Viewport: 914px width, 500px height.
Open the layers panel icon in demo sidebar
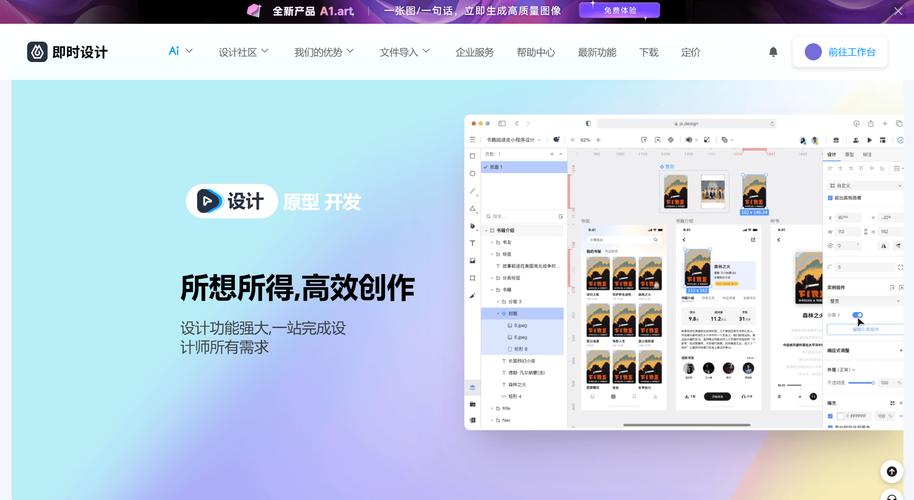point(472,388)
